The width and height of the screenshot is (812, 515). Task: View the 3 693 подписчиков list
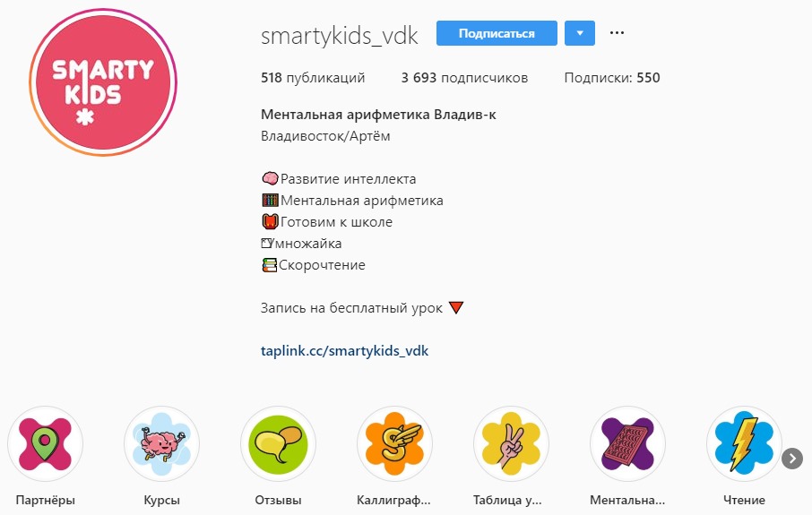[x=464, y=78]
